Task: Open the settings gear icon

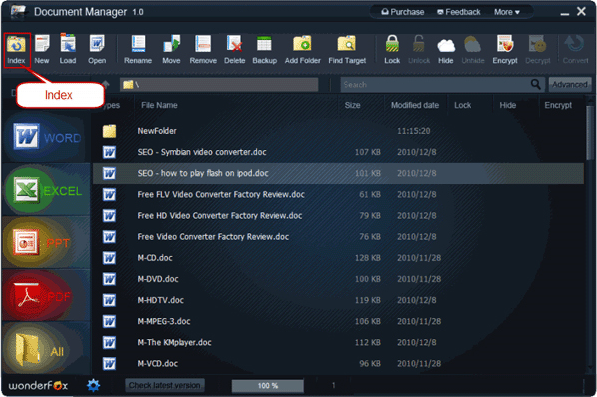Action: tap(93, 385)
